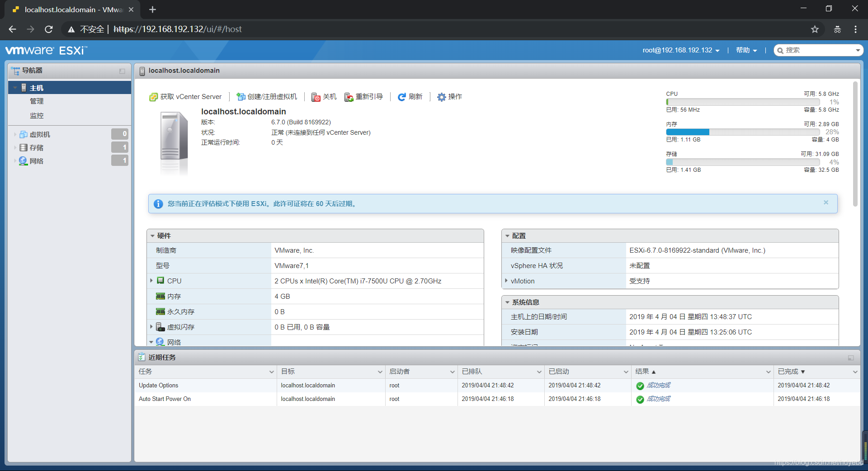Open the Task column dropdown
The height and width of the screenshot is (471, 868).
click(x=272, y=372)
